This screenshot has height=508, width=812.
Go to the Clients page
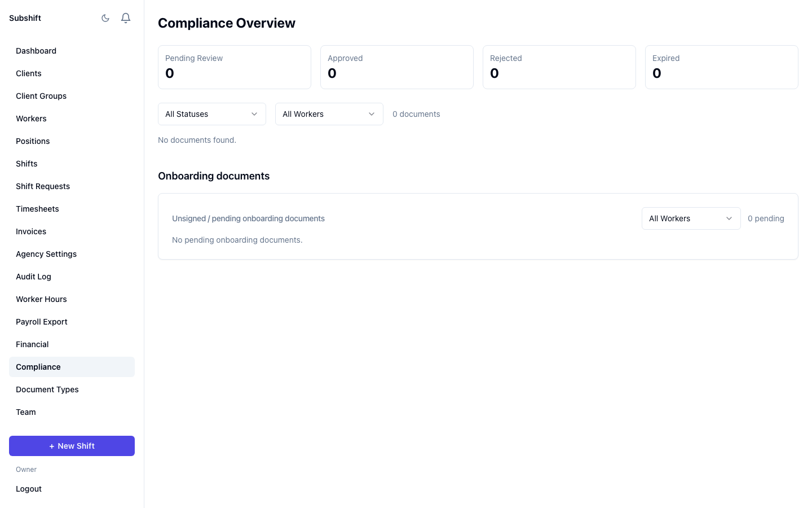pos(29,73)
